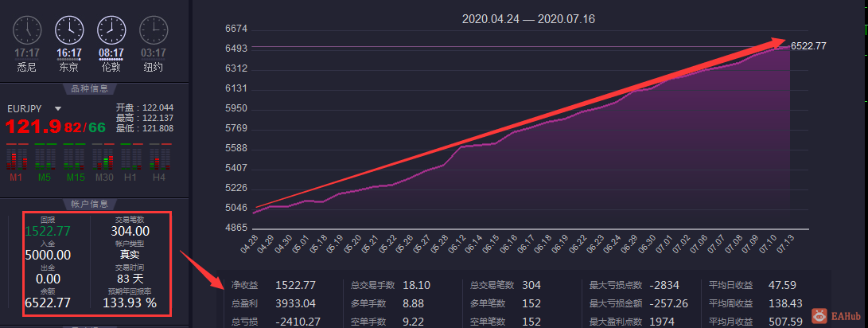The image size is (868, 328).
Task: Click the 08:17 London time text
Action: [111, 53]
